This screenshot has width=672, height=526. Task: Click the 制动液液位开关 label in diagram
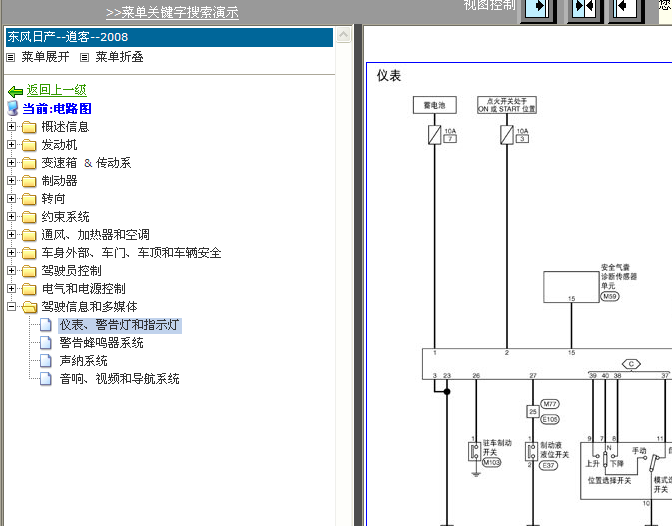(x=554, y=450)
